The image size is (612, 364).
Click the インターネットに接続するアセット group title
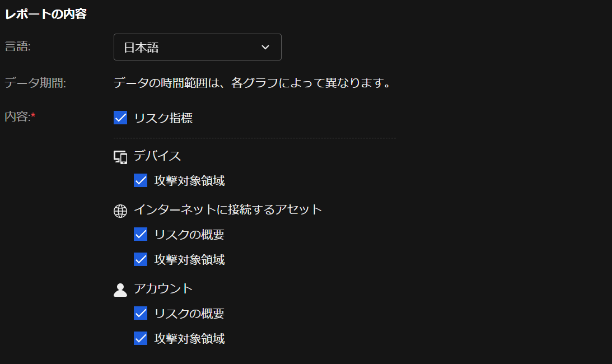[228, 210]
